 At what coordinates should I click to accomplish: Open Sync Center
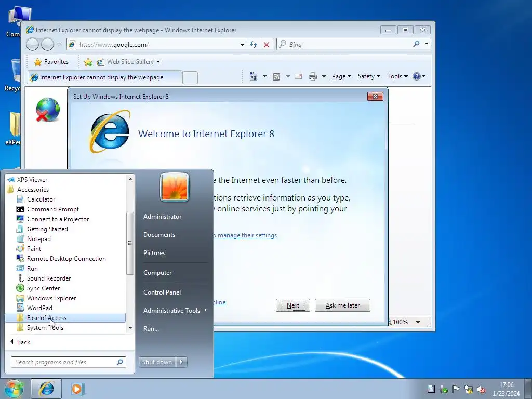pos(43,288)
